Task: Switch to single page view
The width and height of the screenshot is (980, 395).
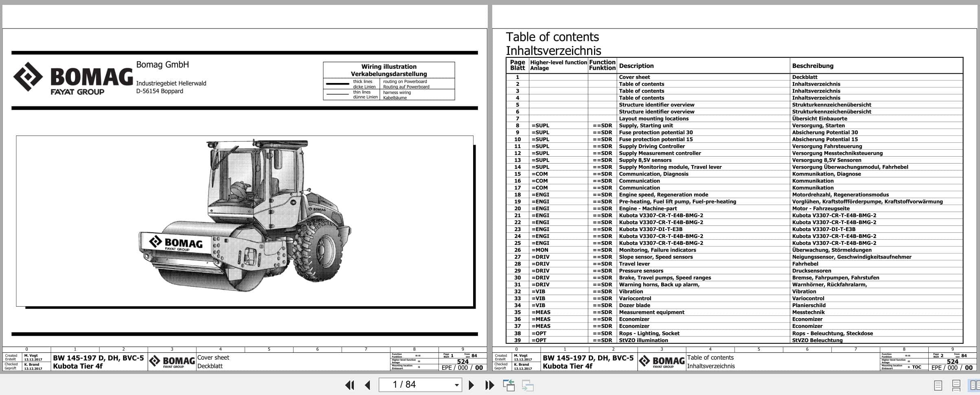Action: tap(938, 385)
